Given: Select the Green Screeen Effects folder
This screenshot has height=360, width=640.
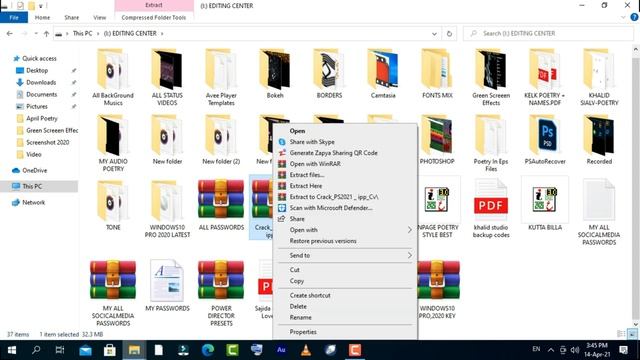Looking at the screenshot, I should coord(491,77).
